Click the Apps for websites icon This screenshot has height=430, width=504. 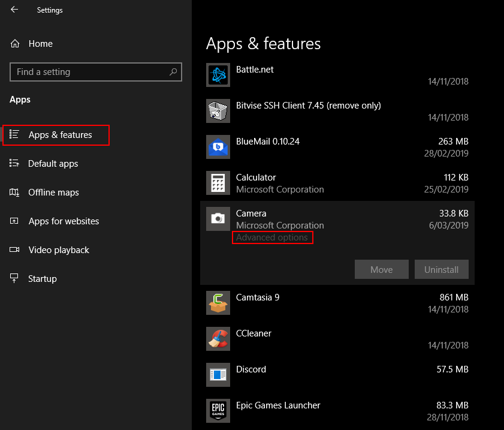(x=14, y=221)
